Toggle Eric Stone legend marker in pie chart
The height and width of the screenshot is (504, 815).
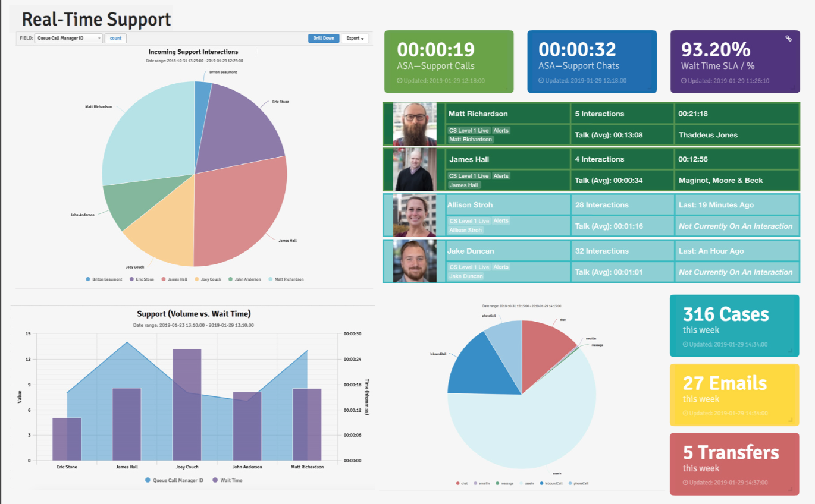click(x=131, y=279)
